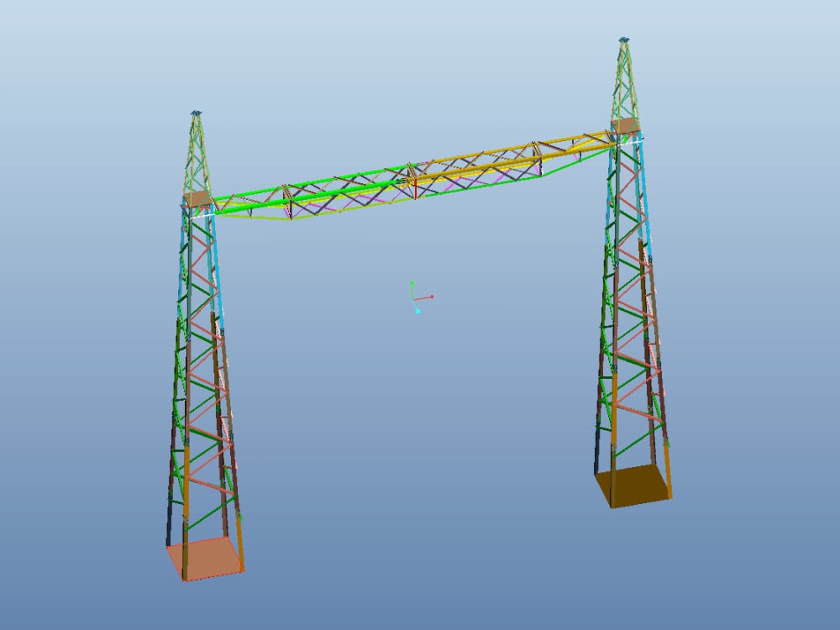The height and width of the screenshot is (630, 840).
Task: Select the salmon base plate of left tower
Action: (x=204, y=559)
